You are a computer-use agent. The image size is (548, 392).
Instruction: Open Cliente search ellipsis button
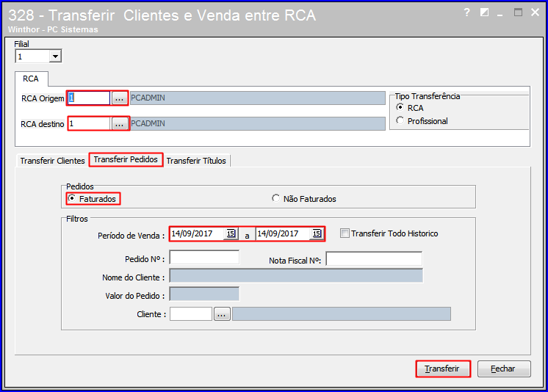pos(222,314)
